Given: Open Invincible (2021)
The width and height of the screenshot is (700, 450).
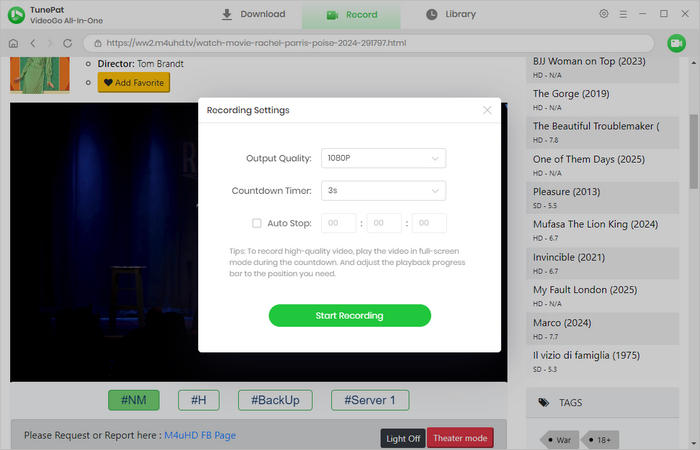Looking at the screenshot, I should pos(569,258).
